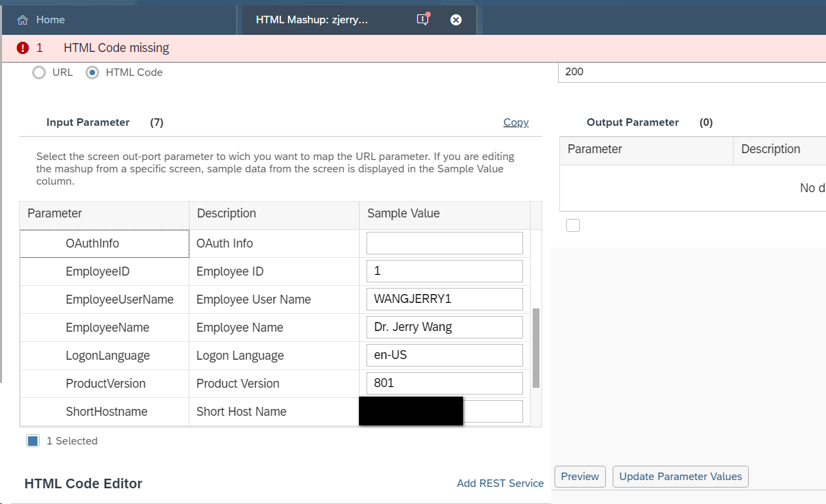The image size is (826, 504).
Task: Switch to the HTML Mashup tab
Action: (312, 20)
